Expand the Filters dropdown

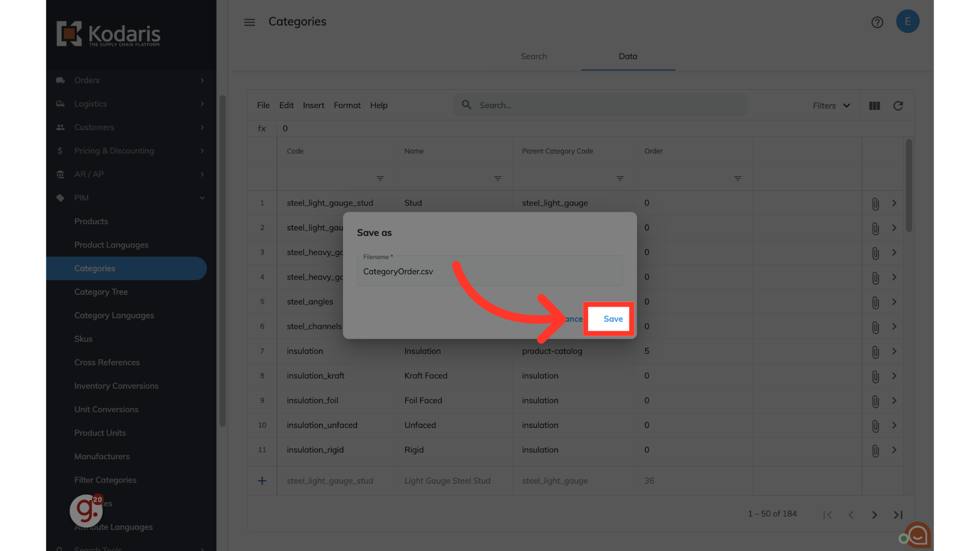[831, 106]
